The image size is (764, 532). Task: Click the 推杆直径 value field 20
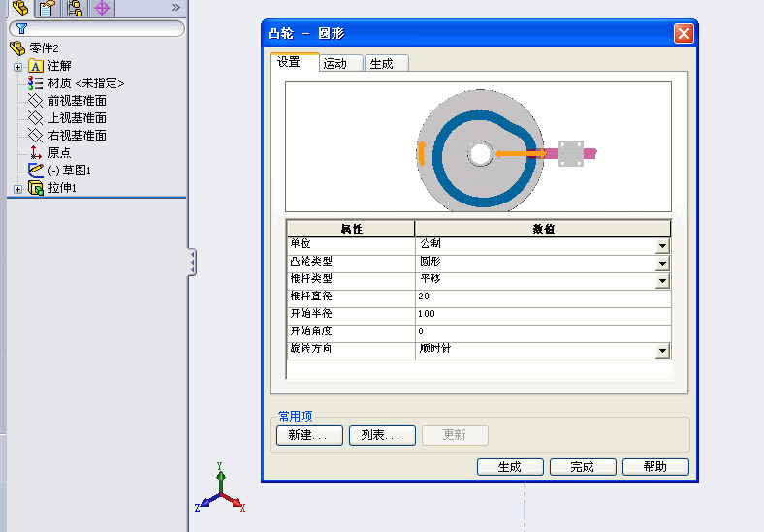(x=543, y=298)
